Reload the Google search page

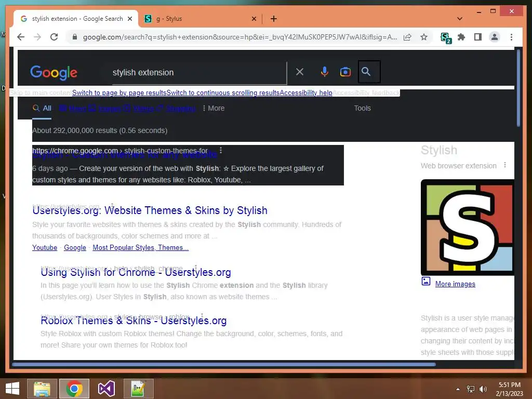tap(54, 37)
